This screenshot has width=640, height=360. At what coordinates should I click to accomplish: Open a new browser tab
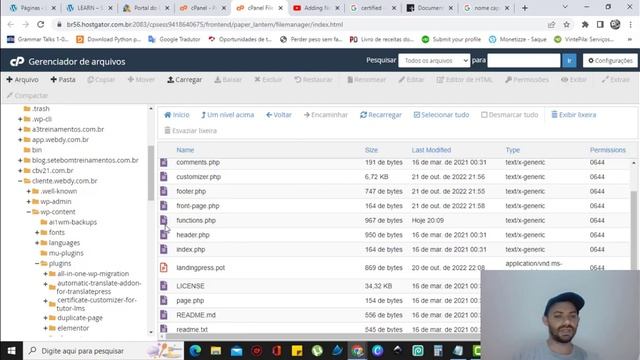pyautogui.click(x=524, y=8)
